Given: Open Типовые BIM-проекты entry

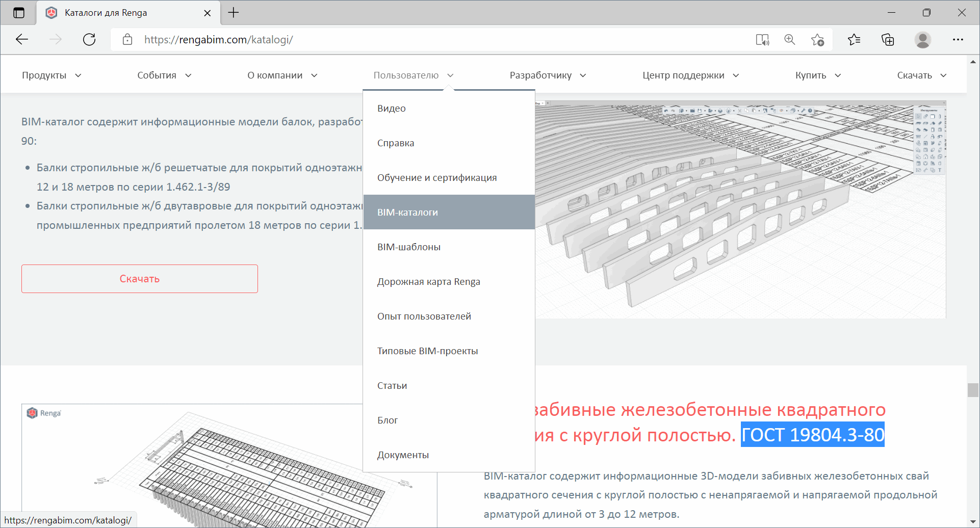Looking at the screenshot, I should 449,351.
